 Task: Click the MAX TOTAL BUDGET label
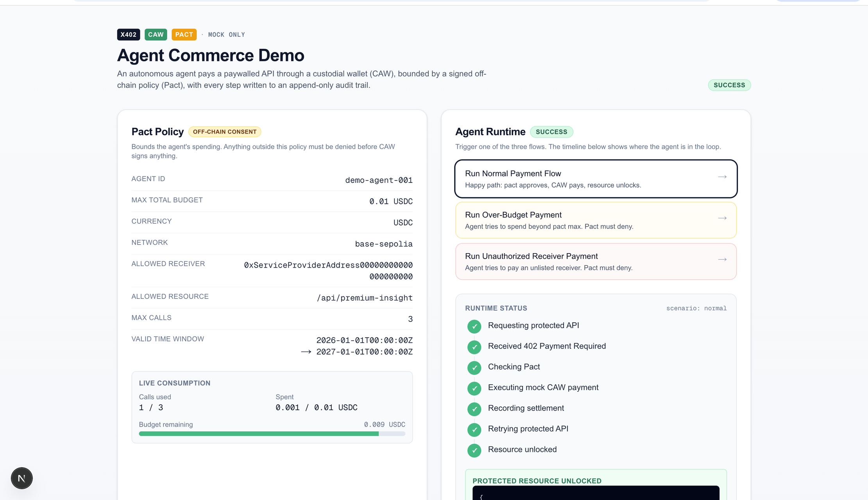167,200
